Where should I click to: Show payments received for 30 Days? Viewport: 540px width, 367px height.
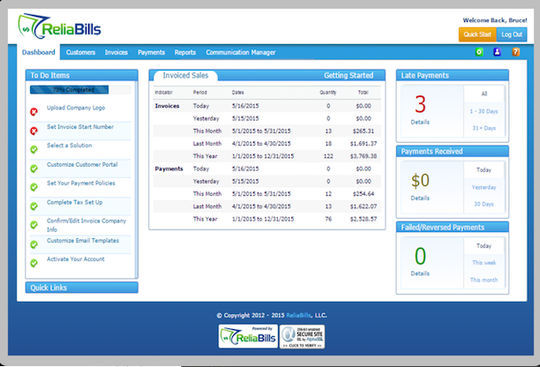(484, 204)
